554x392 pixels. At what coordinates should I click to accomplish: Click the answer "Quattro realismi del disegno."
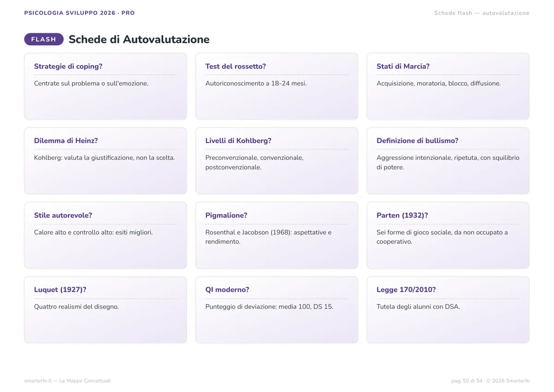tap(77, 307)
